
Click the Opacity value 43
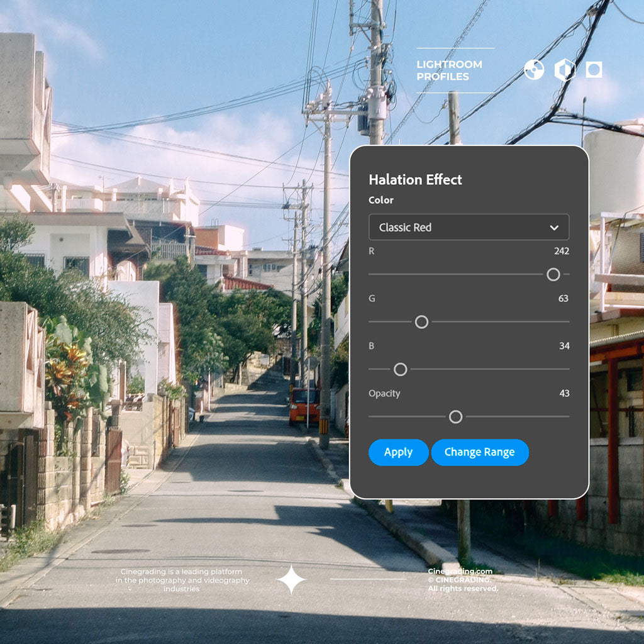(564, 393)
